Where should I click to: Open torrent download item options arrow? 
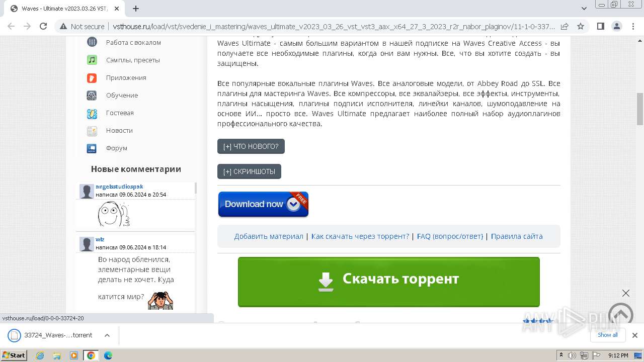coord(107,335)
